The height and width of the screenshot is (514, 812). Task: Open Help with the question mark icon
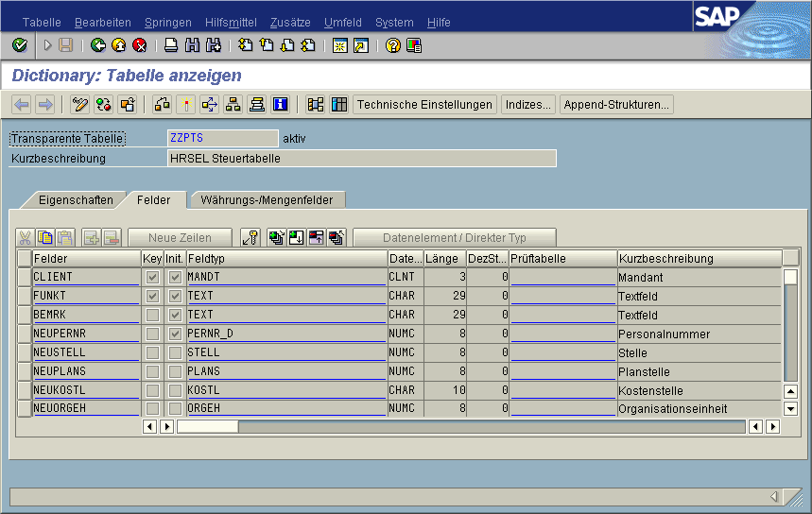coord(393,44)
